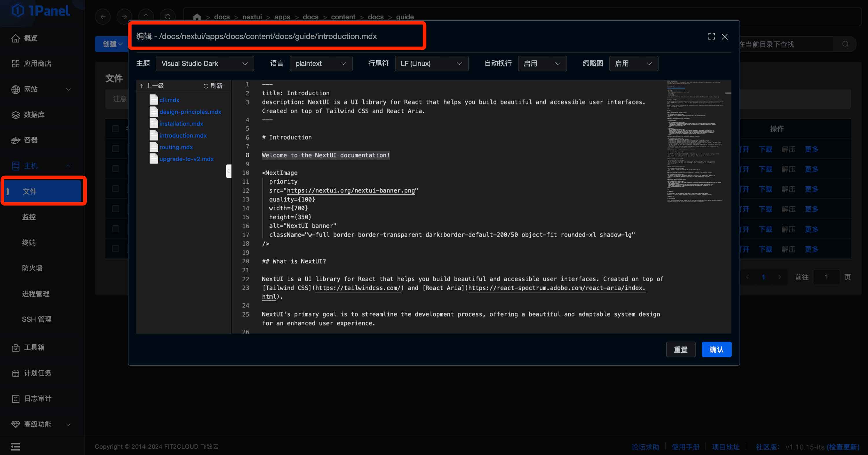This screenshot has height=455, width=868.
Task: Go back with the left arrow button
Action: click(103, 16)
